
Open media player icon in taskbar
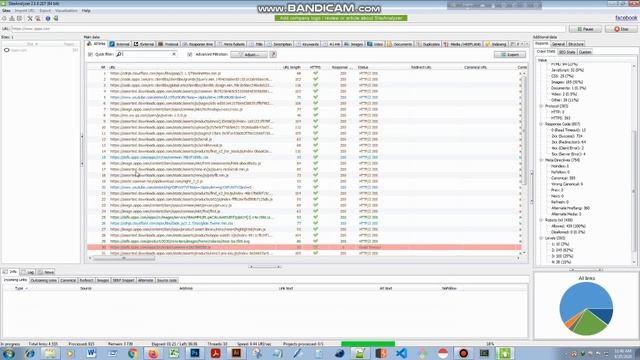pyautogui.click(x=70, y=353)
